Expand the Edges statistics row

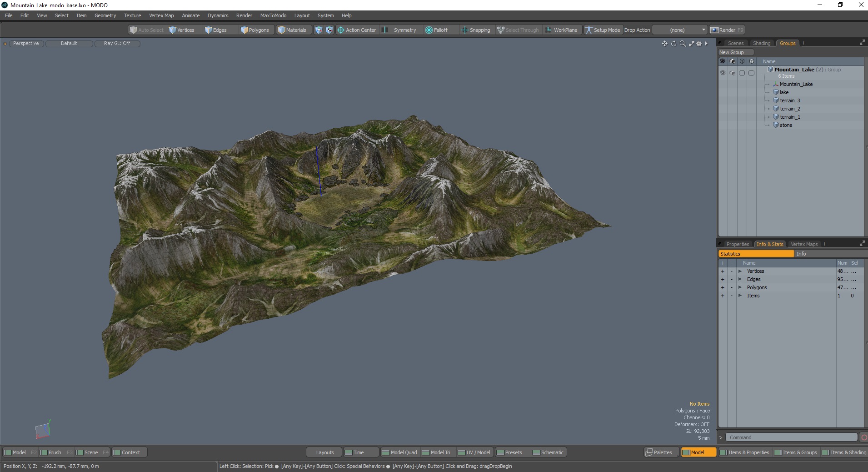click(740, 279)
